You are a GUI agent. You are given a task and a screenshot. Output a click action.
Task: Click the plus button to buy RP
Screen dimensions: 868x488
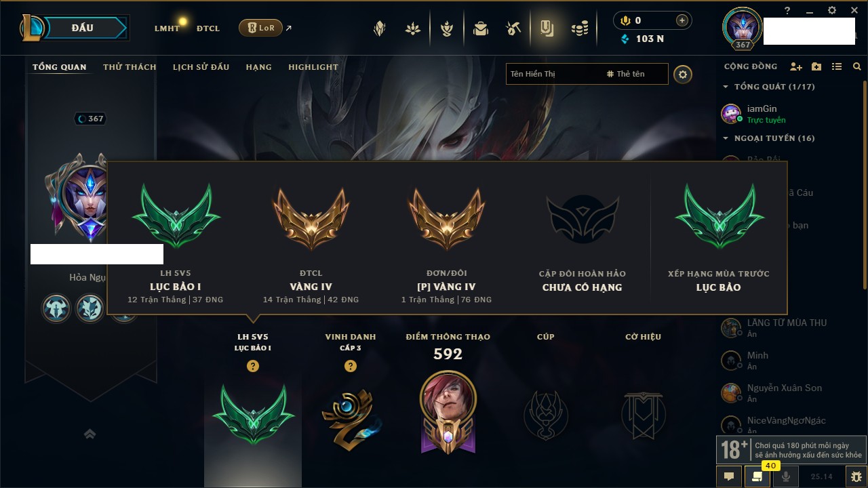(682, 20)
